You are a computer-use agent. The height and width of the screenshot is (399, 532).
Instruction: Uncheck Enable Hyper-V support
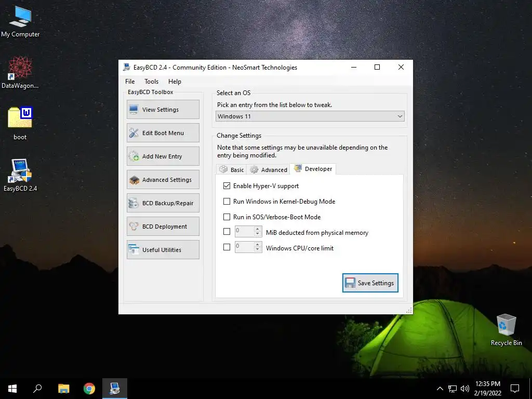coord(227,185)
